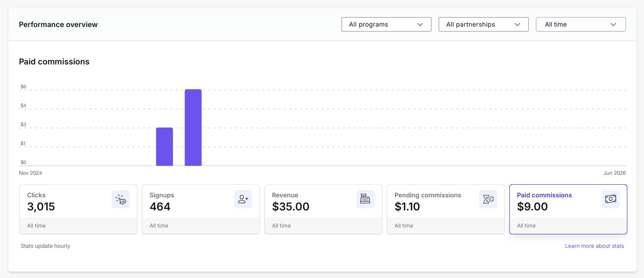Click the 3,015 clicks value
The height and width of the screenshot is (278, 644).
coord(41,207)
